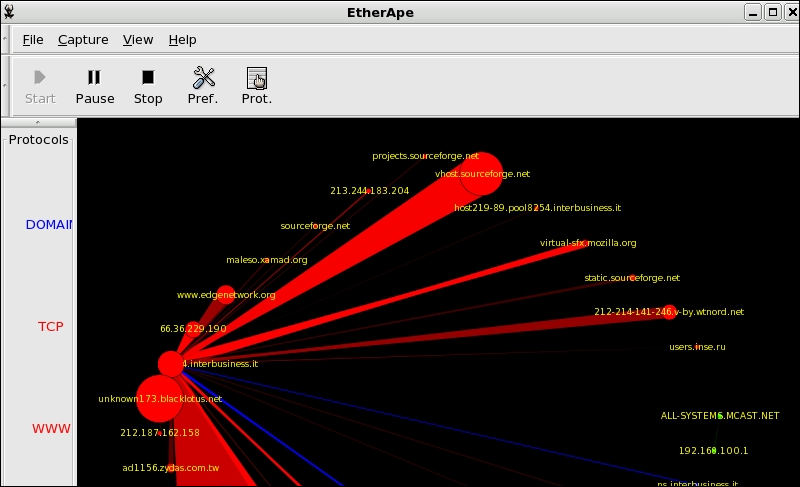Click the EtherApe app icon in title bar

pyautogui.click(x=8, y=12)
